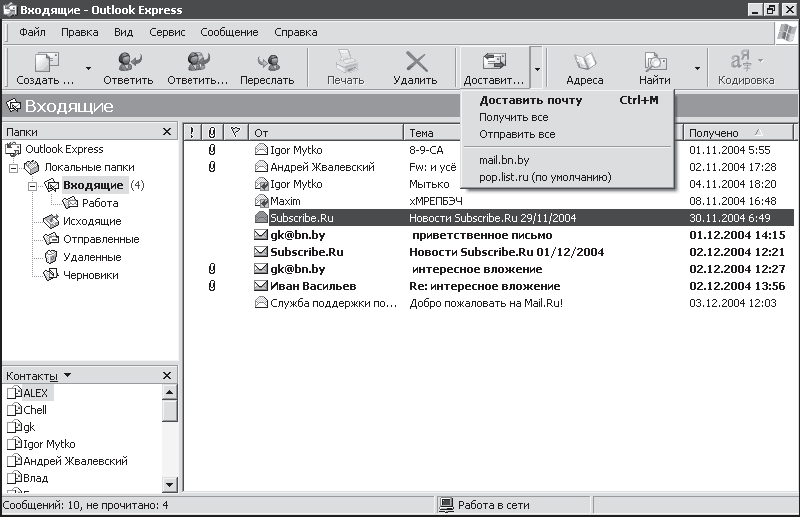Viewport: 800px width, 517px height.
Task: Click the Encoding (Кодировка) icon
Action: coord(741,61)
